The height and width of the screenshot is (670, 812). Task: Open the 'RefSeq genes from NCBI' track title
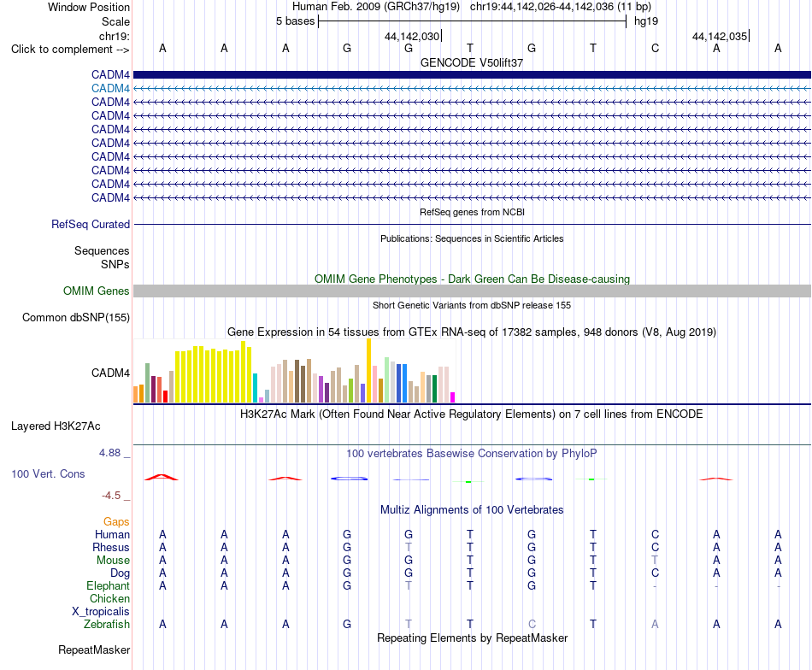point(472,212)
